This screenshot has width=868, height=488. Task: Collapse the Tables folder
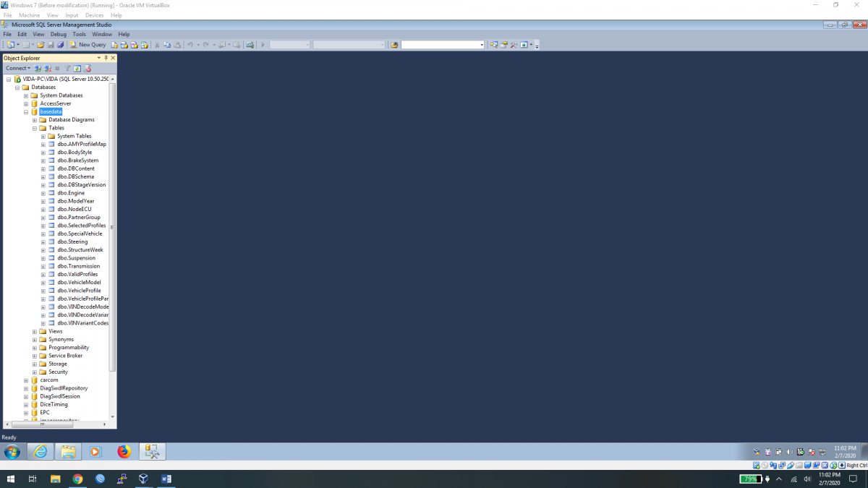pos(34,128)
